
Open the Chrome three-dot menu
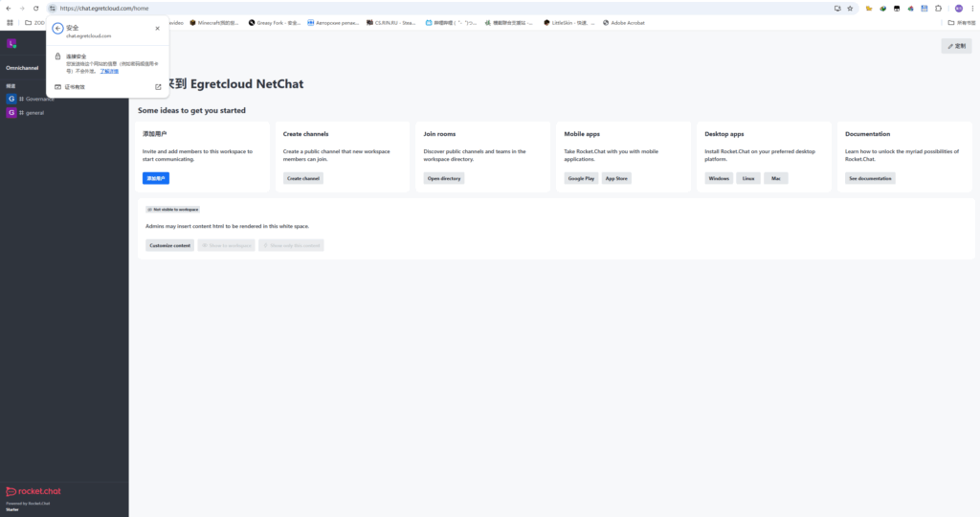[x=972, y=8]
